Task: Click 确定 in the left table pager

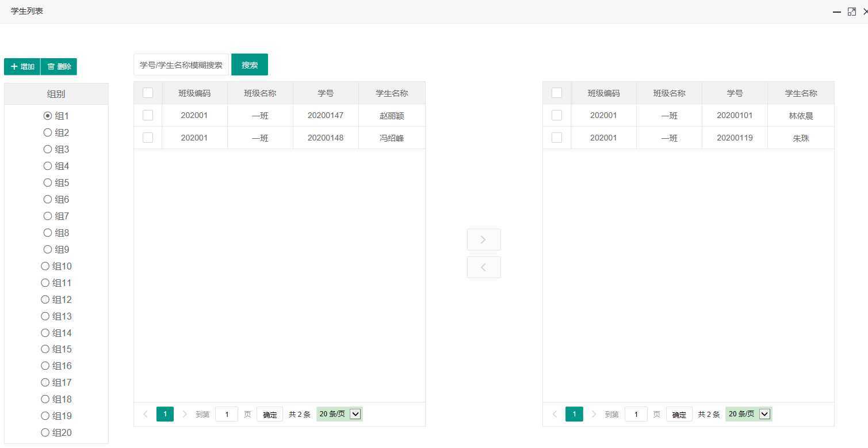Action: 270,414
